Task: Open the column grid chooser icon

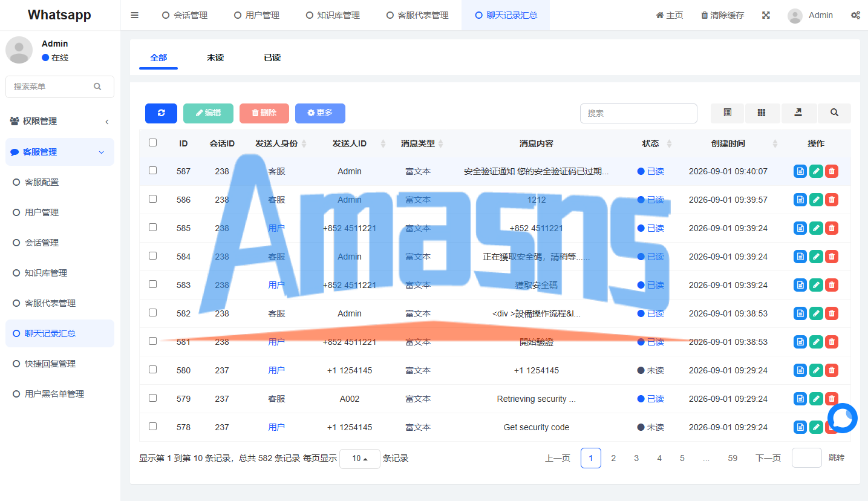Action: (x=762, y=113)
